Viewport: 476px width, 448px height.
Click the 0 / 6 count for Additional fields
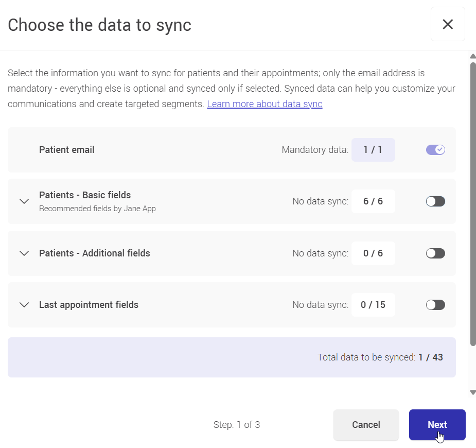point(373,253)
